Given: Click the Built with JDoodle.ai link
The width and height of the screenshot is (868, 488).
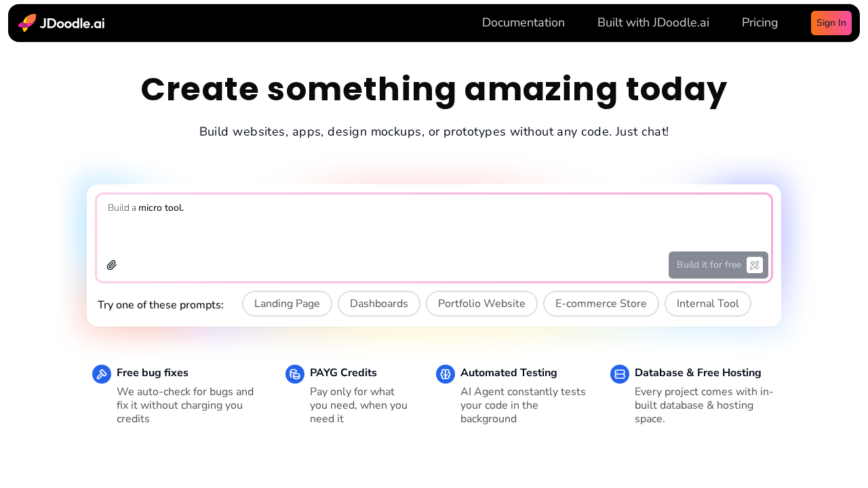Looking at the screenshot, I should [x=653, y=21].
